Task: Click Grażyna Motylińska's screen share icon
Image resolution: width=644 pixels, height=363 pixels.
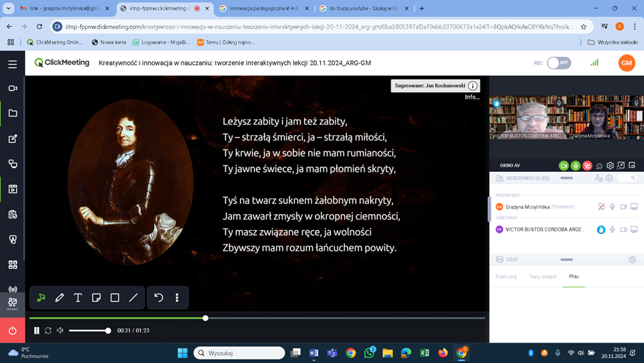Action: 634,207
